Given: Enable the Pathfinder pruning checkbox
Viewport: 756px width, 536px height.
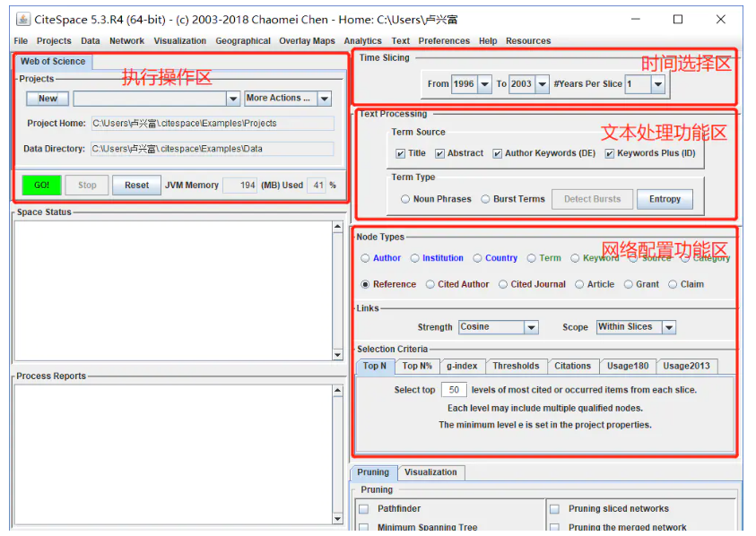Looking at the screenshot, I should pos(364,509).
